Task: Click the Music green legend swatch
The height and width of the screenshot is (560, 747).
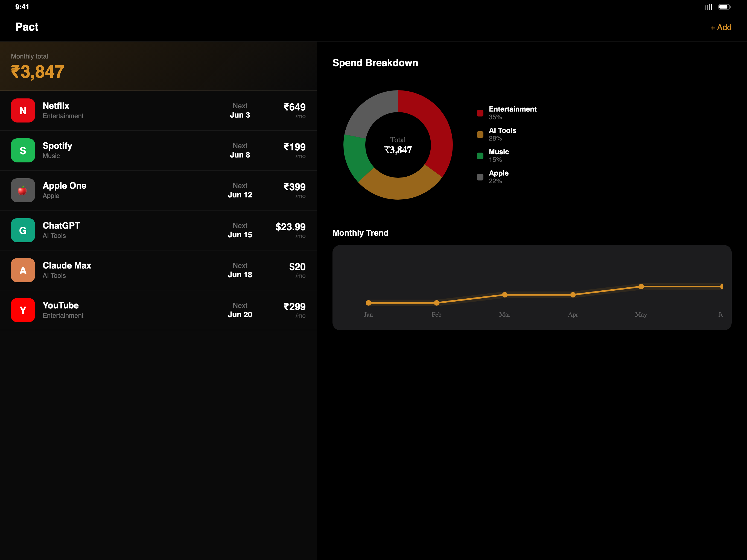Action: pyautogui.click(x=480, y=156)
